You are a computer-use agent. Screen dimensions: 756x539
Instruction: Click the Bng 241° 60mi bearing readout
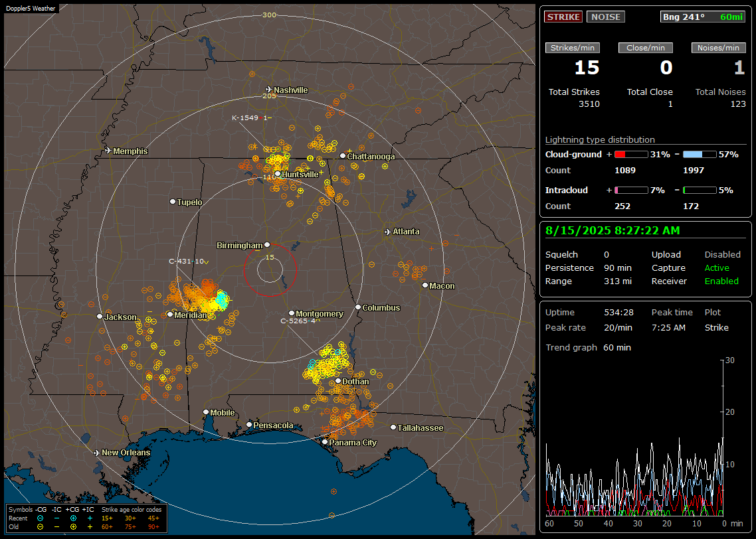point(702,17)
